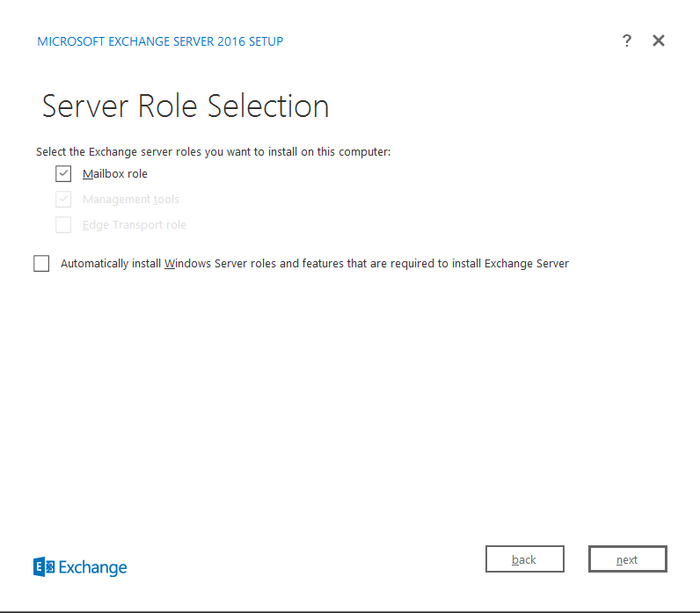Enable automatic install of Windows Server roles
The image size is (700, 613).
coord(41,264)
